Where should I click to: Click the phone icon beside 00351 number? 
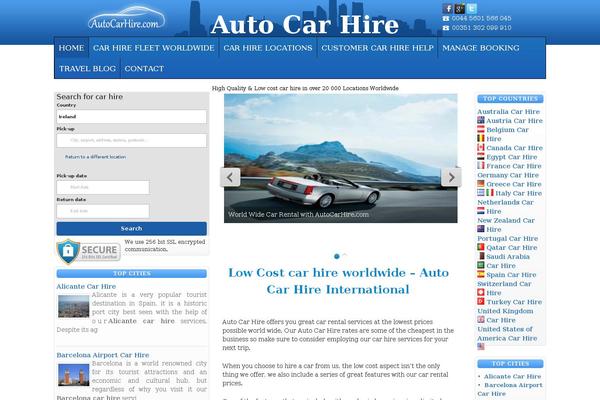click(x=446, y=28)
